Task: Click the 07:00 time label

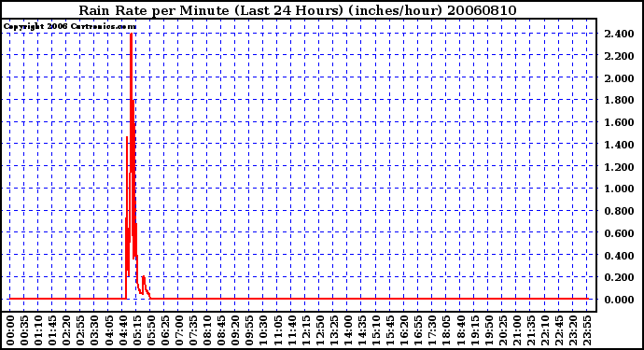Action: pos(179,330)
